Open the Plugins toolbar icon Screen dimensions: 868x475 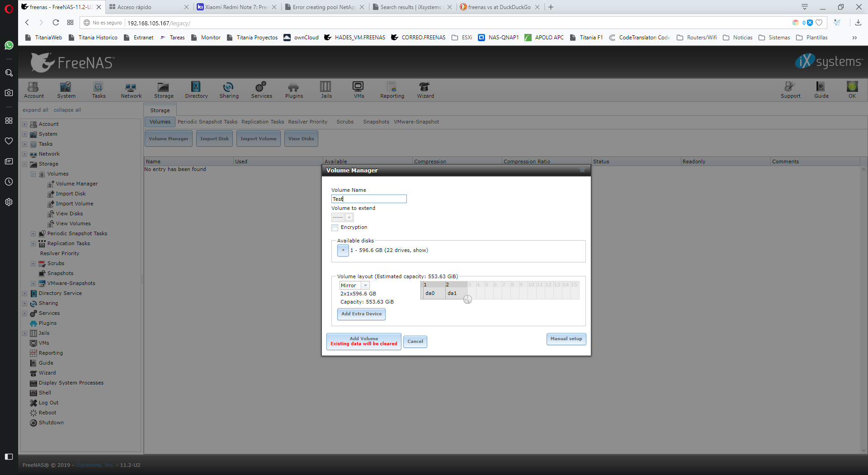[x=294, y=90]
